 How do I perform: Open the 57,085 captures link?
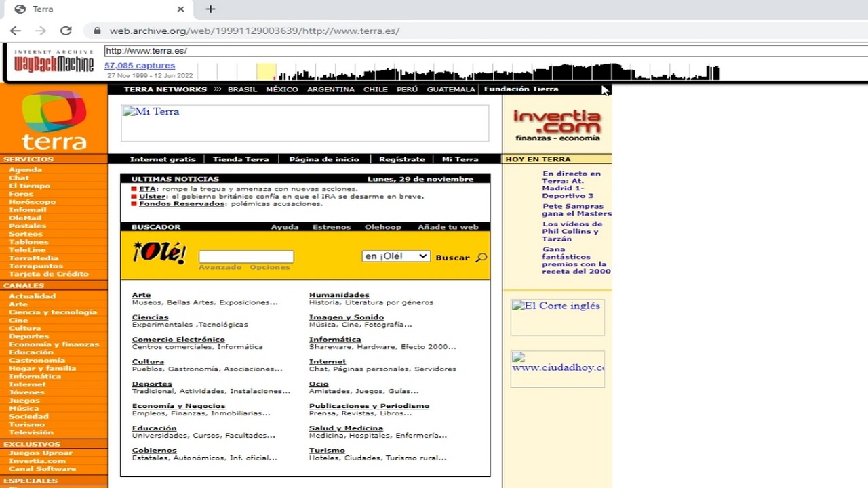[140, 66]
